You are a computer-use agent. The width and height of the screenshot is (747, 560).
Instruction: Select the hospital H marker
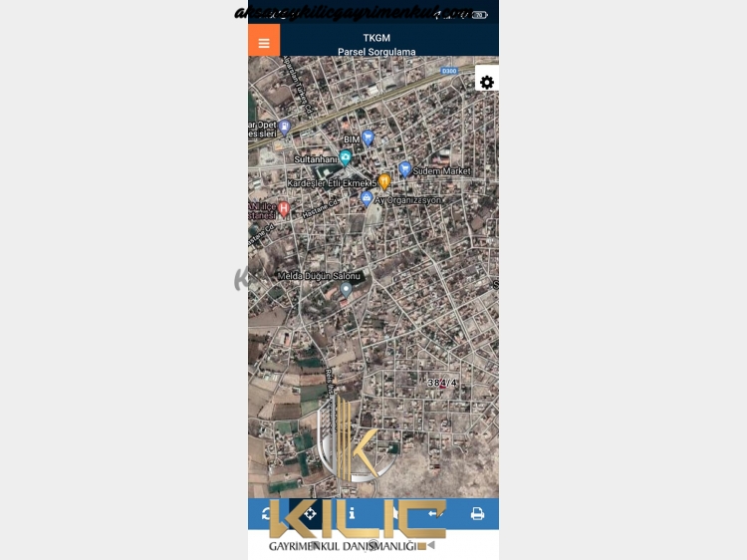click(x=284, y=208)
